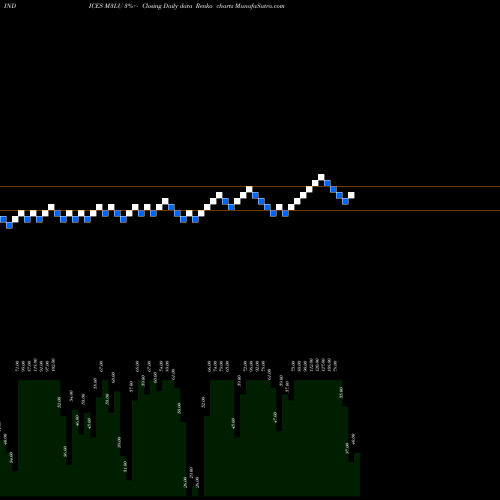Click the highest white Renko brick at the peak
This screenshot has height=500, width=500.
tap(321, 177)
